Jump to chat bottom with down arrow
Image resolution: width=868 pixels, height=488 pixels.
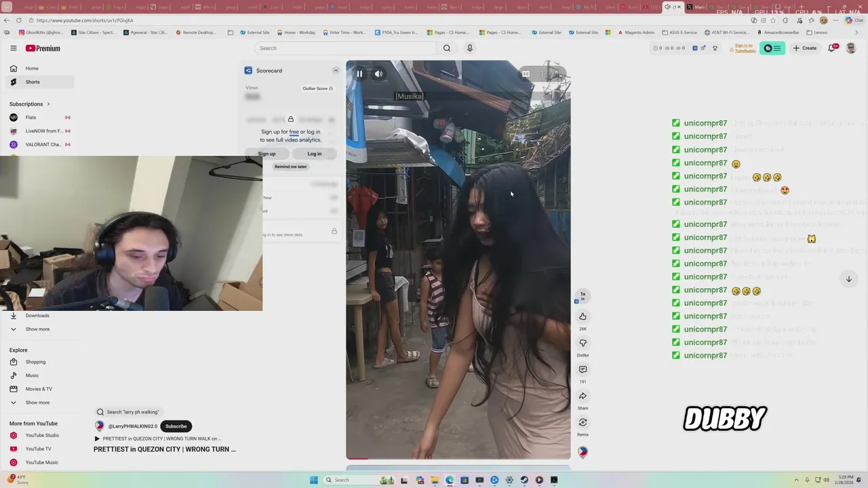pos(848,279)
